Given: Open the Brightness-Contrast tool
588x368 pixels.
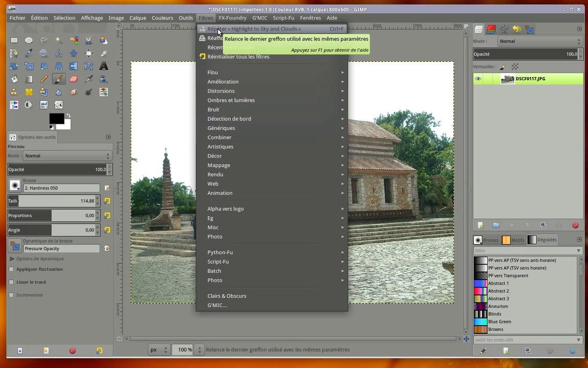Looking at the screenshot, I should (x=29, y=105).
